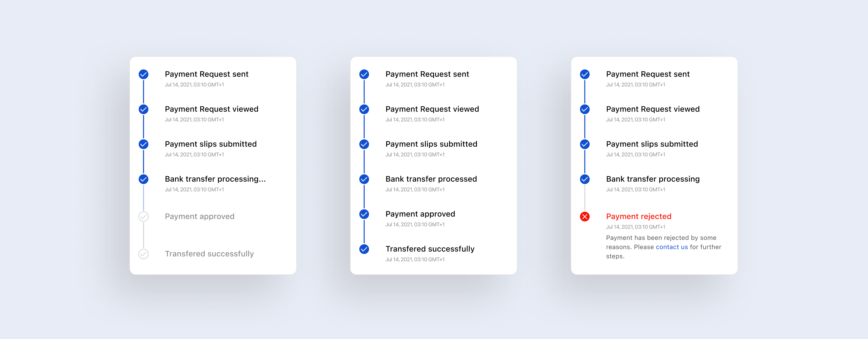
Task: Click checkmark beside "Bank transfer processing..." with ellipsis
Action: coord(144,179)
